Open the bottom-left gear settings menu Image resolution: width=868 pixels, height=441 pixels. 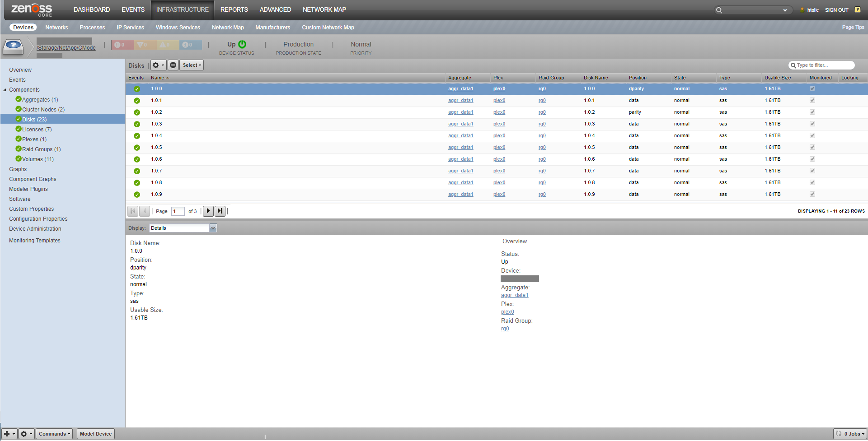pyautogui.click(x=26, y=434)
